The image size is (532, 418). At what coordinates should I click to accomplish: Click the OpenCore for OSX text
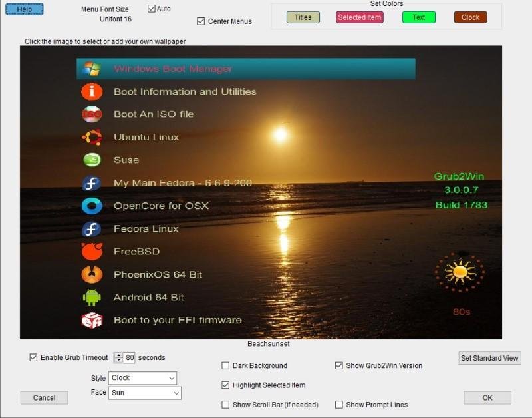click(x=161, y=206)
